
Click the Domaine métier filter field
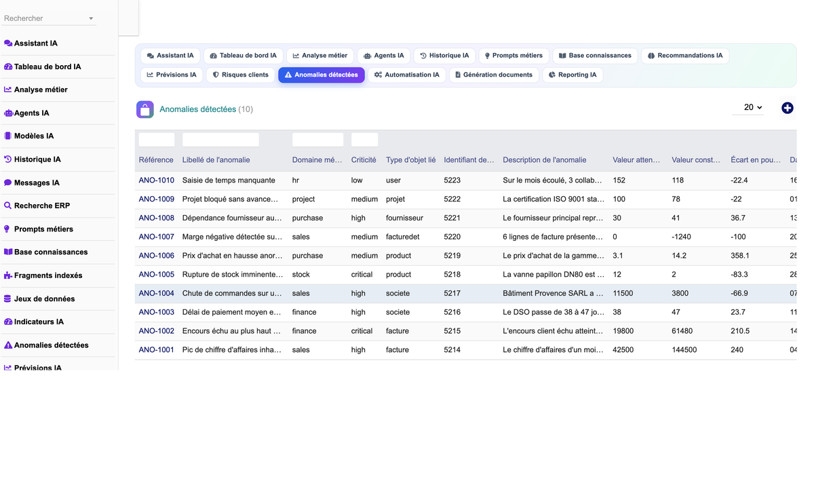pyautogui.click(x=317, y=140)
